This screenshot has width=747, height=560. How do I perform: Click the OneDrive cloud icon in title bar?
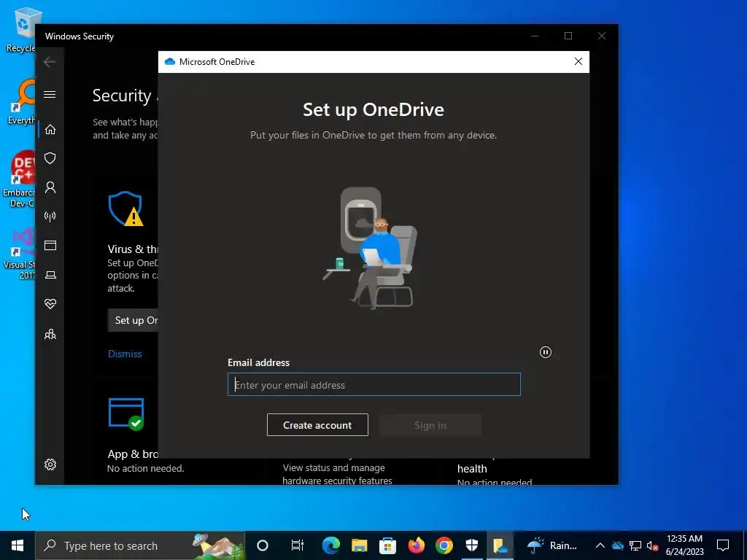(x=169, y=61)
